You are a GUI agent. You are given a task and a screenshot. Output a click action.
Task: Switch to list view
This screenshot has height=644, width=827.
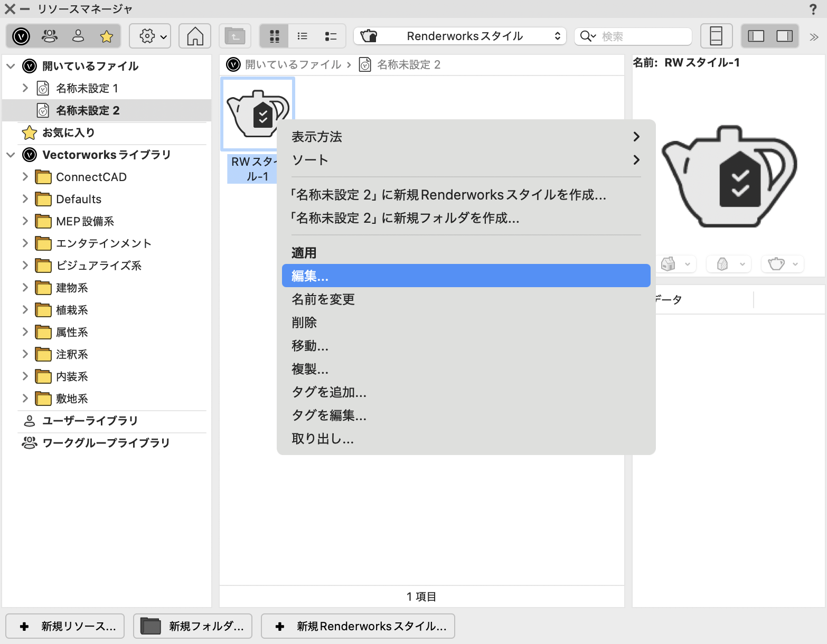[x=303, y=36]
